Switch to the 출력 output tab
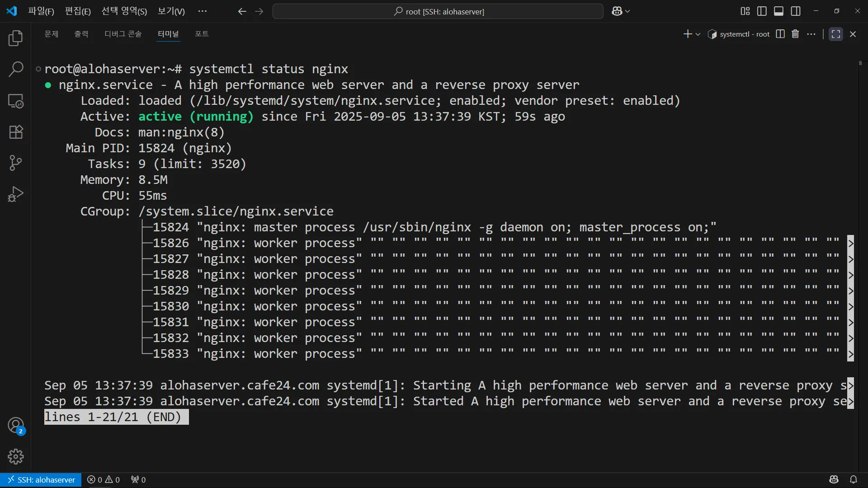This screenshot has width=868, height=488. (x=81, y=34)
